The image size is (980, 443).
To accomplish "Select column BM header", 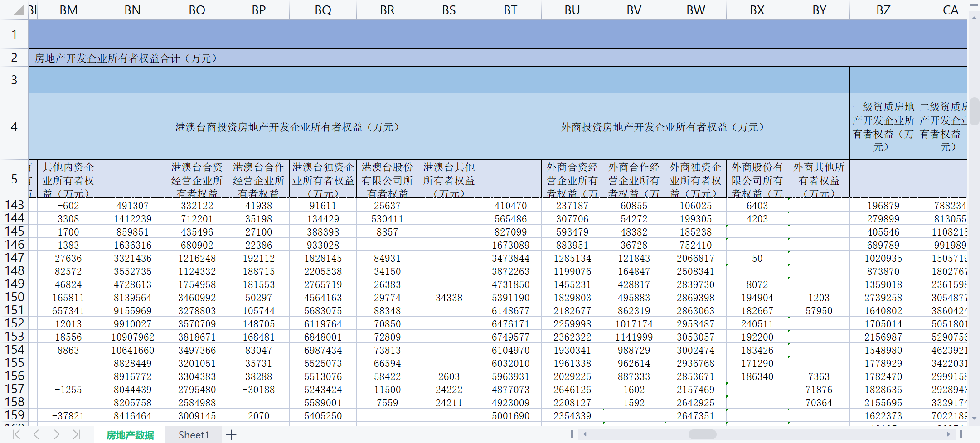I will point(68,10).
